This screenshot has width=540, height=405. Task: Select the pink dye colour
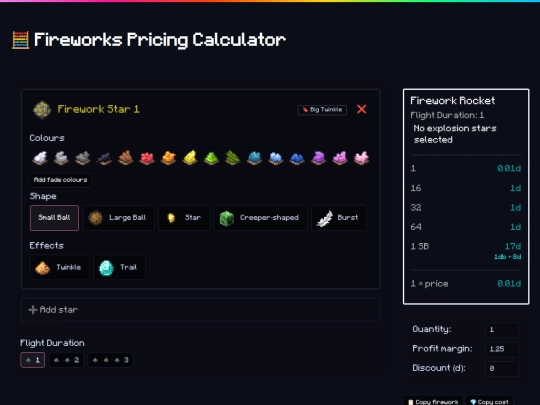(x=361, y=158)
